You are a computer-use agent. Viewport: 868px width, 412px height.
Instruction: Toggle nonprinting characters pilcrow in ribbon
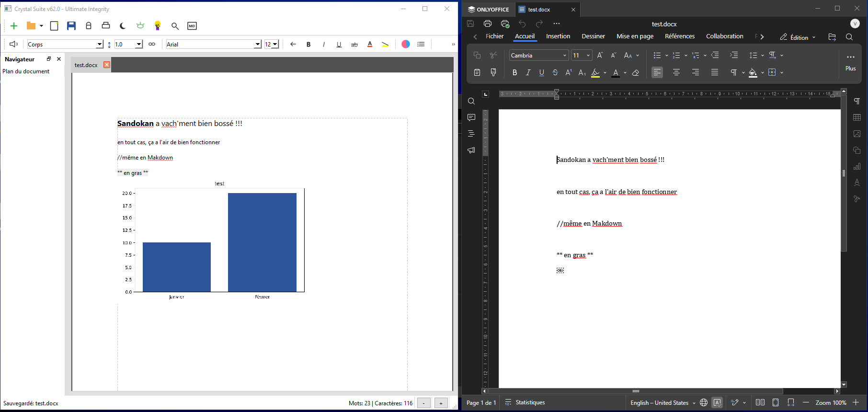pos(733,73)
